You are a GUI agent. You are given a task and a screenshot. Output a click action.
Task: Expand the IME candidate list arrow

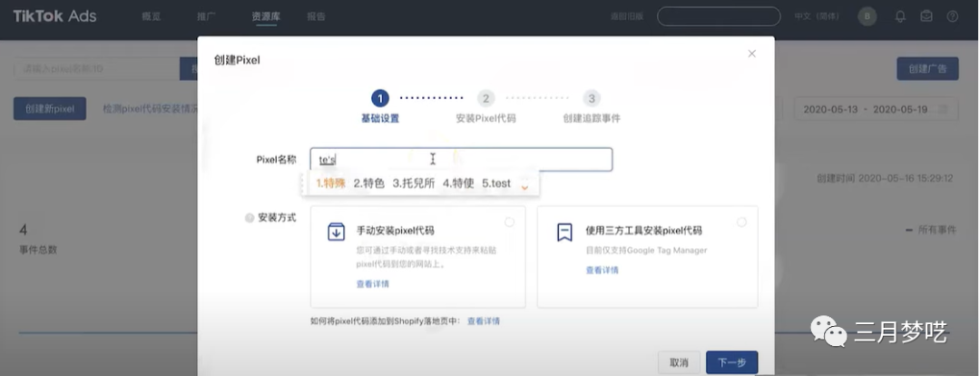point(524,185)
